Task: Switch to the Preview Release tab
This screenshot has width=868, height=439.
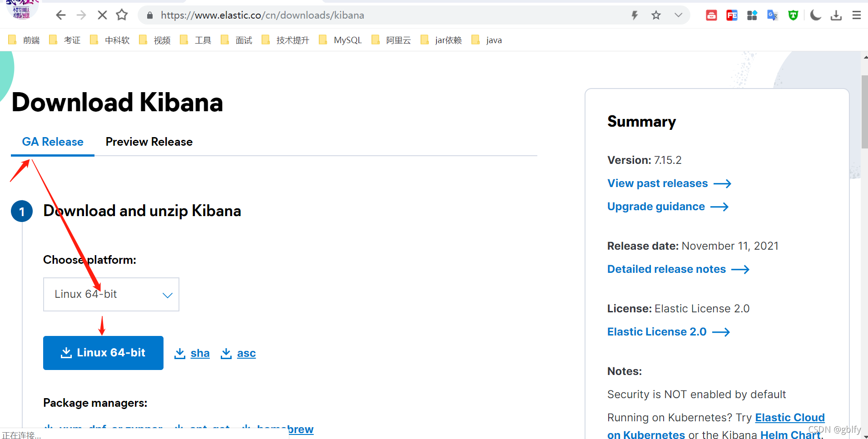Action: [x=149, y=142]
